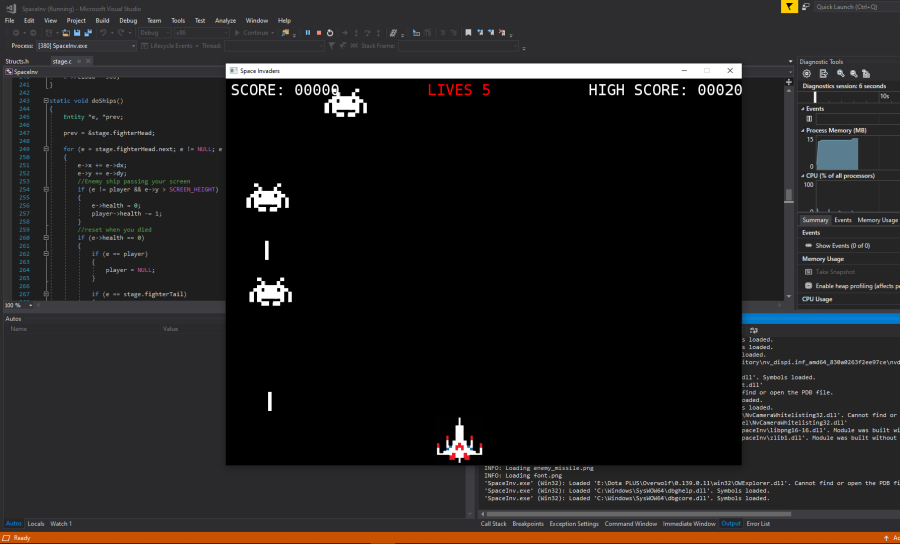Open the Exception Settings tab
Image resolution: width=900 pixels, height=544 pixels.
click(x=574, y=523)
